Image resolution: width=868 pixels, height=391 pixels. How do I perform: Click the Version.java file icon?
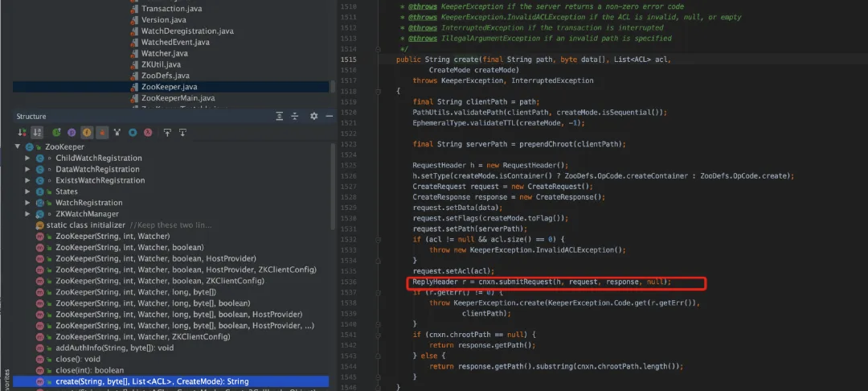pyautogui.click(x=134, y=20)
